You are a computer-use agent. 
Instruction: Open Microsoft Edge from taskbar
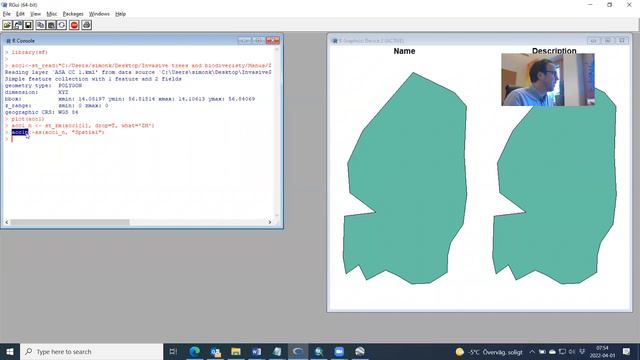tap(195, 351)
